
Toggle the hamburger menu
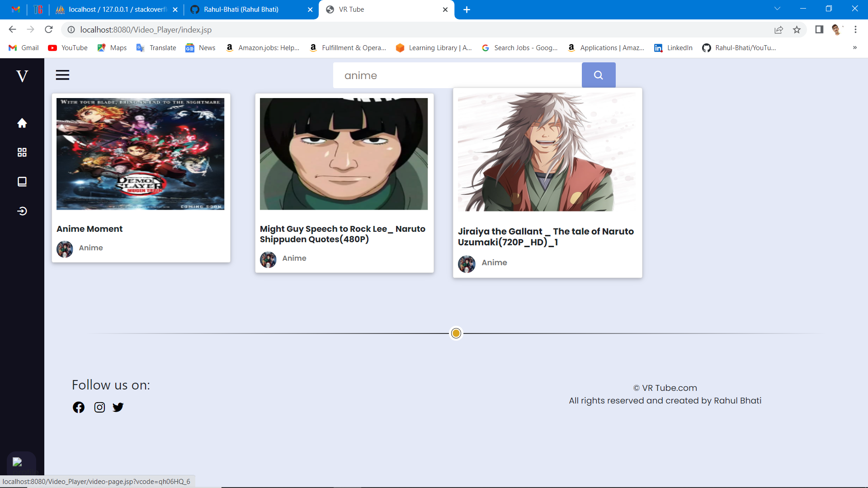[62, 75]
